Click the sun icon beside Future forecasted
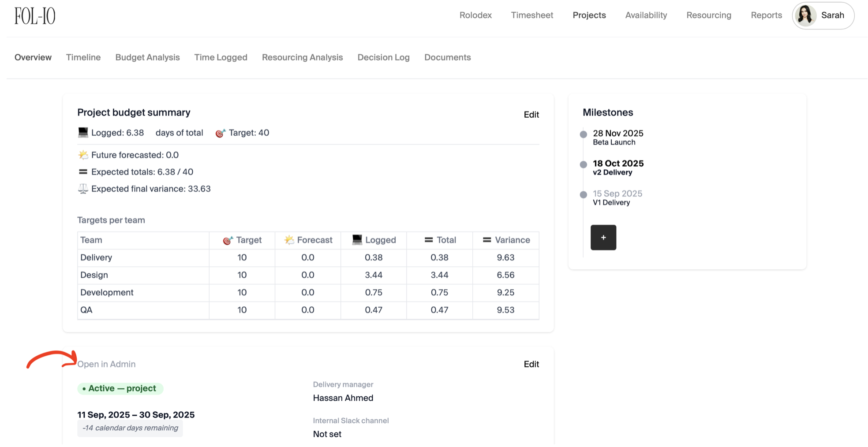The height and width of the screenshot is (447, 868). 83,155
